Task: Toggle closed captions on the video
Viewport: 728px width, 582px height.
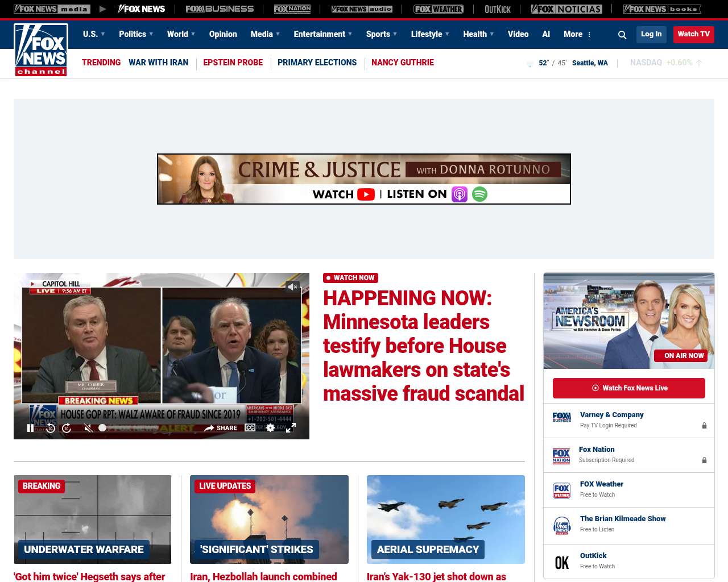Action: (x=250, y=427)
